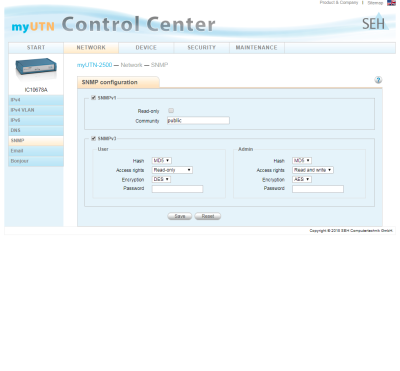Click the User Password field

[177, 189]
